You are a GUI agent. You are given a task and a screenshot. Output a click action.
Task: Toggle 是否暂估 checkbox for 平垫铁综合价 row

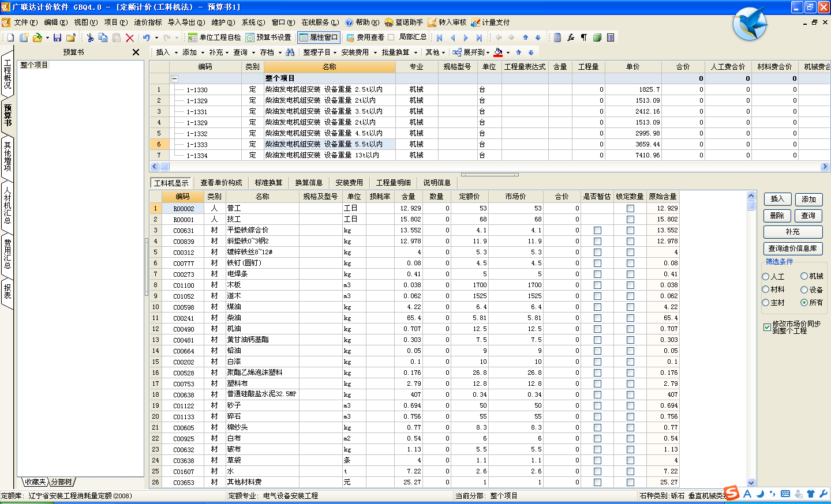[x=597, y=231]
